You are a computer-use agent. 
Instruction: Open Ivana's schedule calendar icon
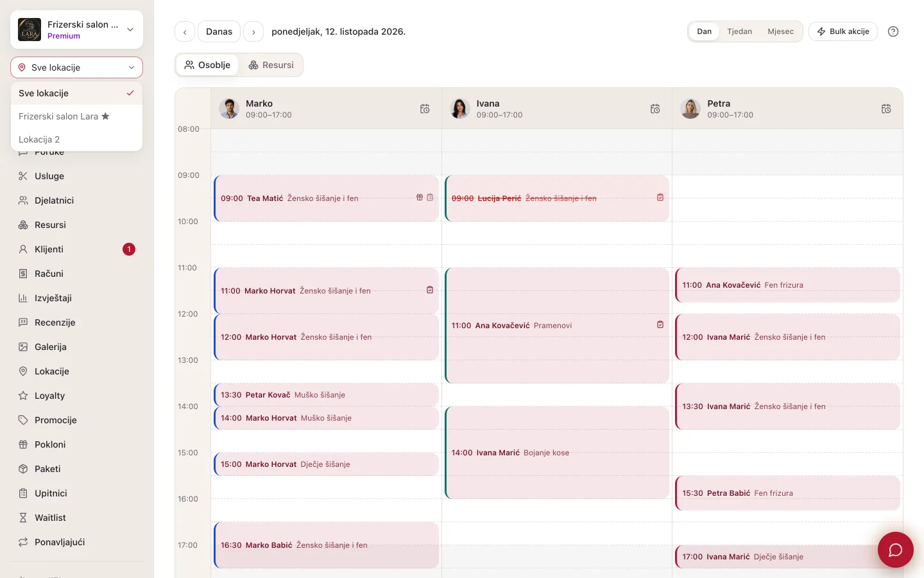(655, 109)
